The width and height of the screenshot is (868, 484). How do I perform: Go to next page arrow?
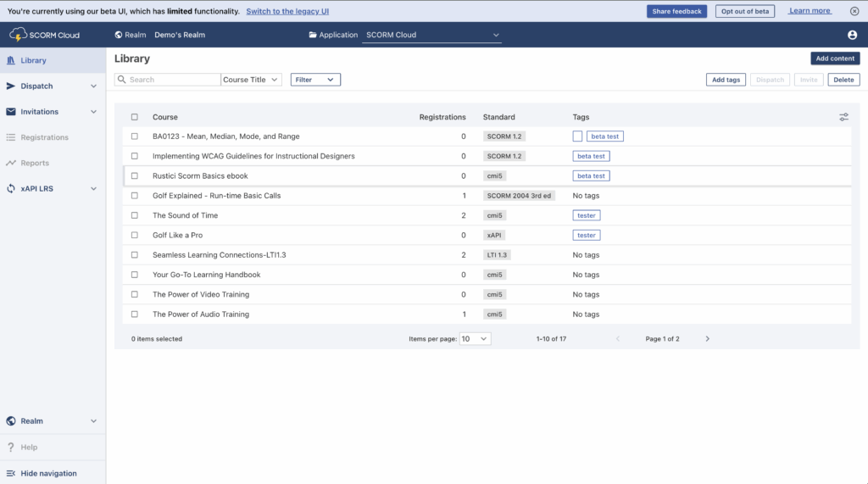(707, 339)
